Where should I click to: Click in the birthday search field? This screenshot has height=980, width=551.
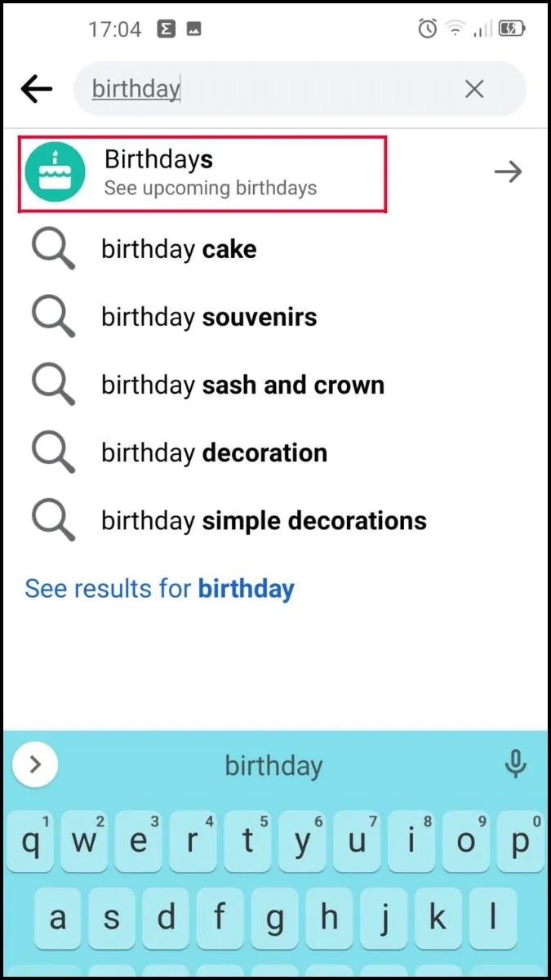point(269,89)
